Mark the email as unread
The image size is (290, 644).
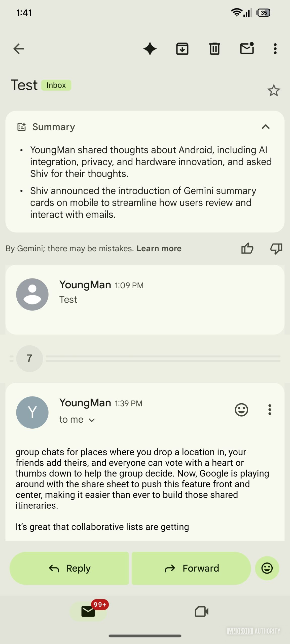click(x=247, y=48)
